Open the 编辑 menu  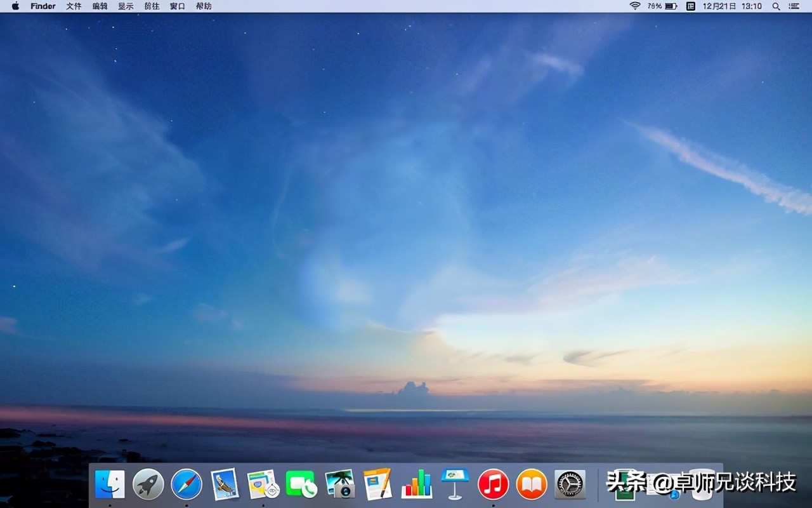click(x=100, y=6)
